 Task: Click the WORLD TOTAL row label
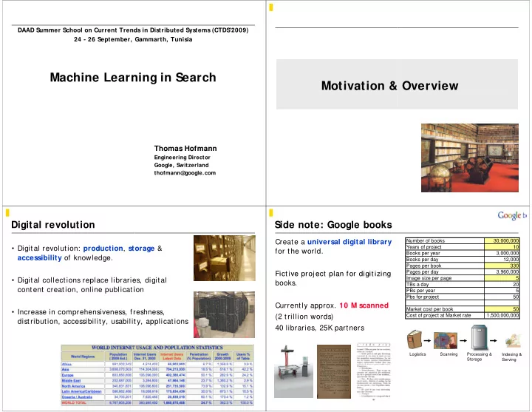pyautogui.click(x=74, y=403)
